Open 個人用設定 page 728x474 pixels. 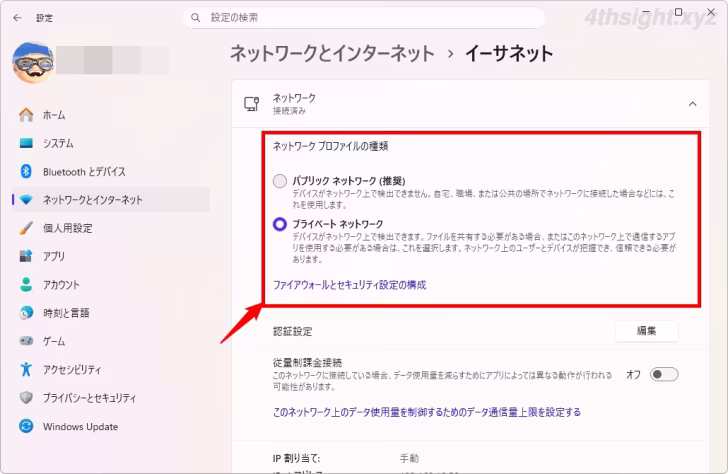tap(111, 228)
